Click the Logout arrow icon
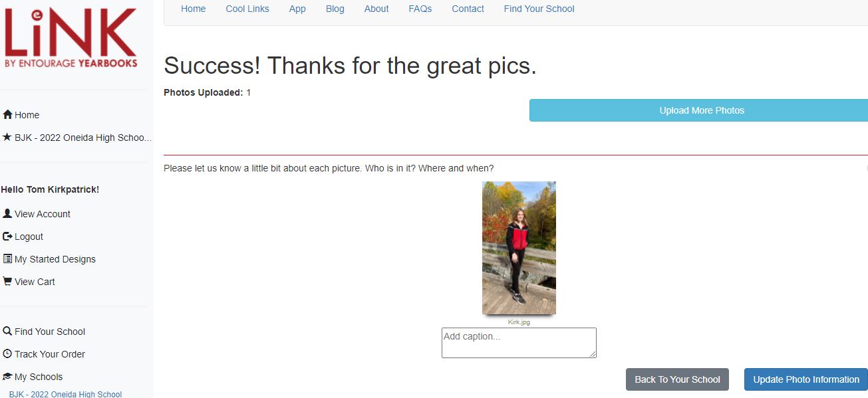Viewport: 868px width, 398px height. click(x=7, y=236)
